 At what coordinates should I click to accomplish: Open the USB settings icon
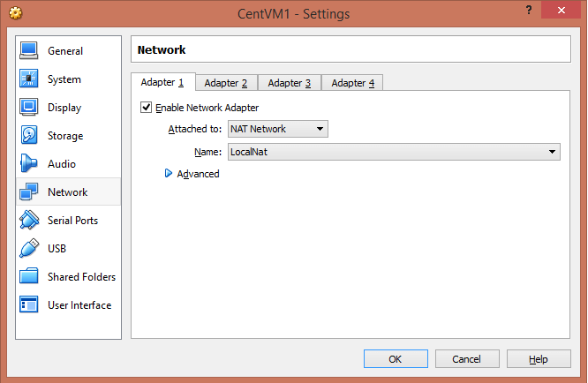click(x=29, y=249)
